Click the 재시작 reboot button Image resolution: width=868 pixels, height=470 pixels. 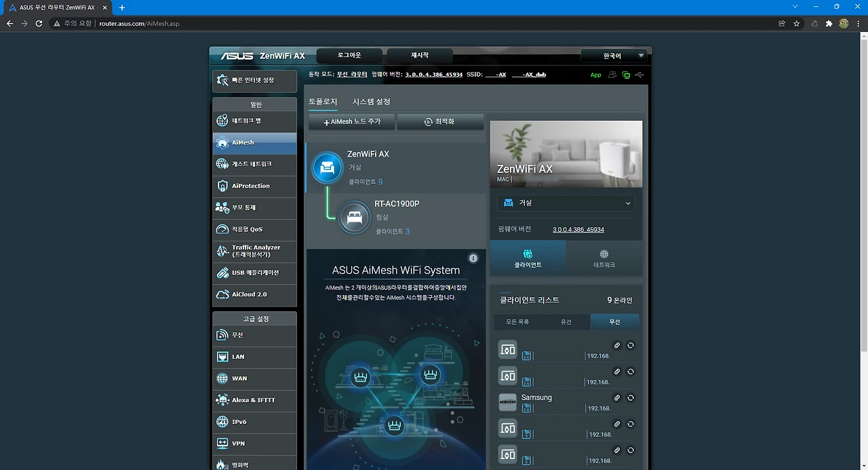[x=420, y=56]
